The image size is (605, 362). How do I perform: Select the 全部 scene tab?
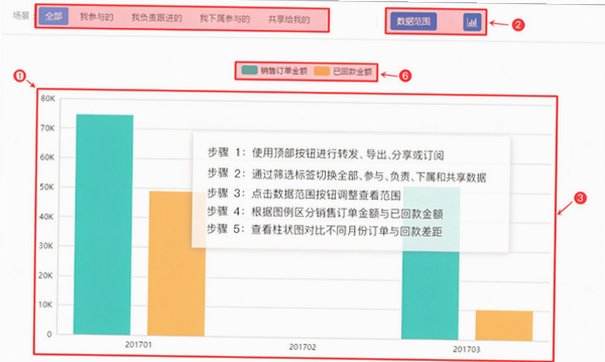(54, 16)
